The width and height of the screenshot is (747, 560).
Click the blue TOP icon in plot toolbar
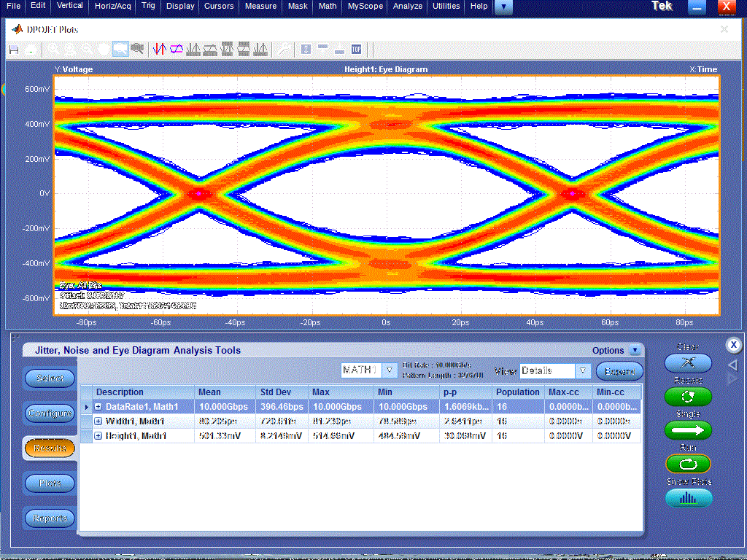point(356,49)
